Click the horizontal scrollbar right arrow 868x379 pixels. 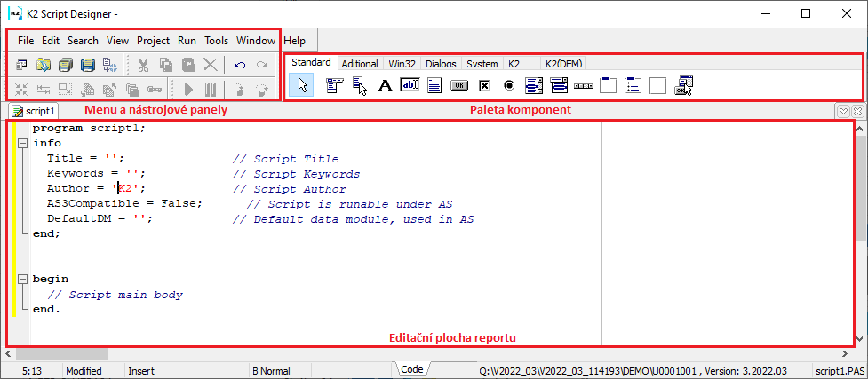845,353
